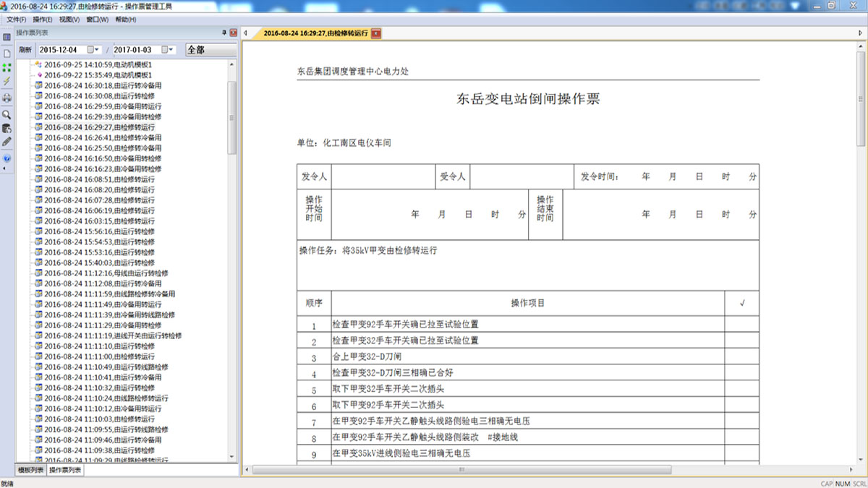Click the 刷新 refresh button
Image resolution: width=868 pixels, height=488 pixels.
pyautogui.click(x=25, y=50)
